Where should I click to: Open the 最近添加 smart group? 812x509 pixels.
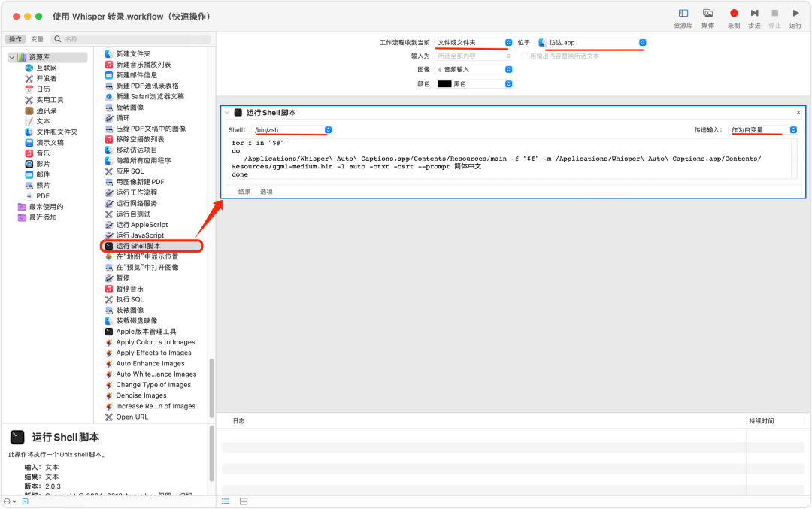point(42,217)
